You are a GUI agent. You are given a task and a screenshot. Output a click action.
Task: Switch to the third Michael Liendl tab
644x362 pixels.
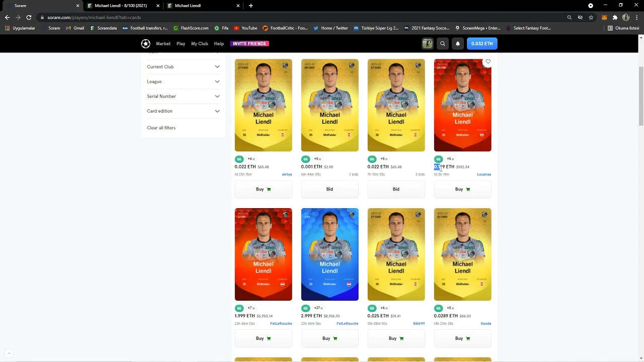tap(203, 6)
